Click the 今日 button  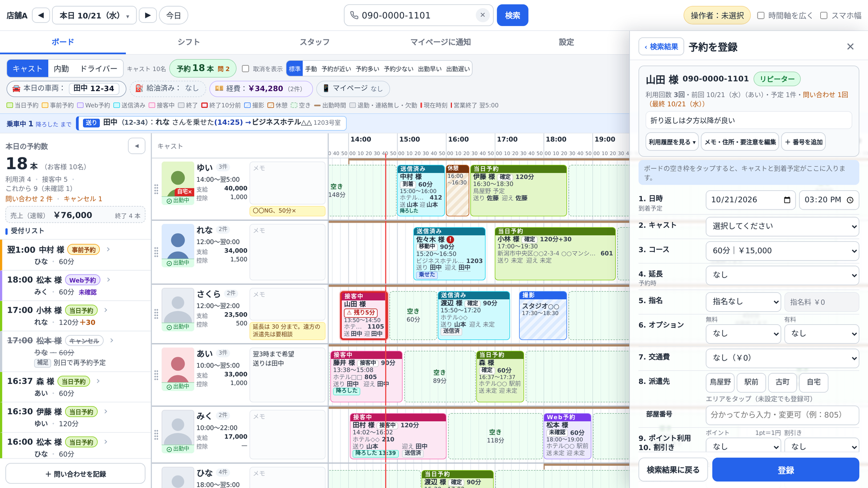coord(174,15)
